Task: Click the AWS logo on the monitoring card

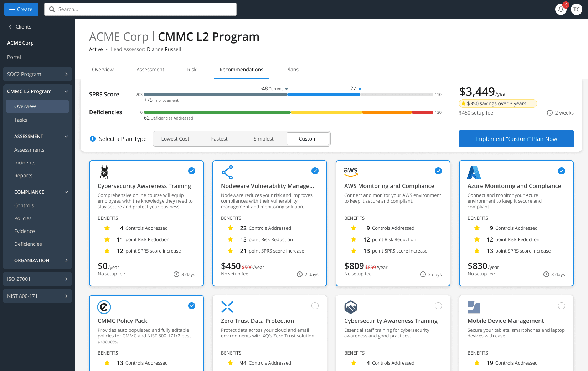Action: pos(351,172)
